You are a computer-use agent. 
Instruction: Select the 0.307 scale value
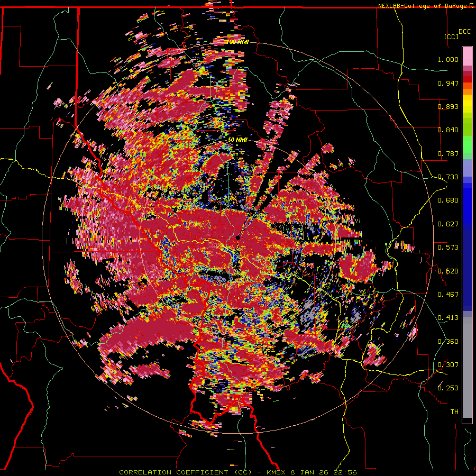pyautogui.click(x=448, y=365)
